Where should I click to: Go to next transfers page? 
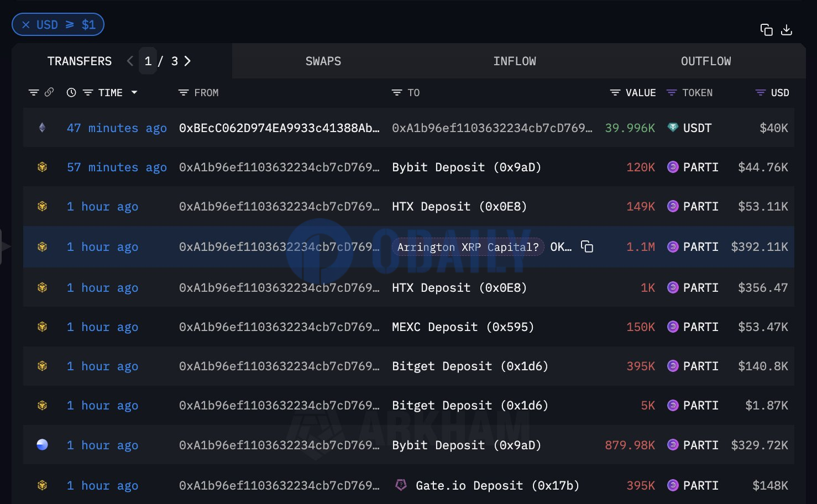[187, 61]
